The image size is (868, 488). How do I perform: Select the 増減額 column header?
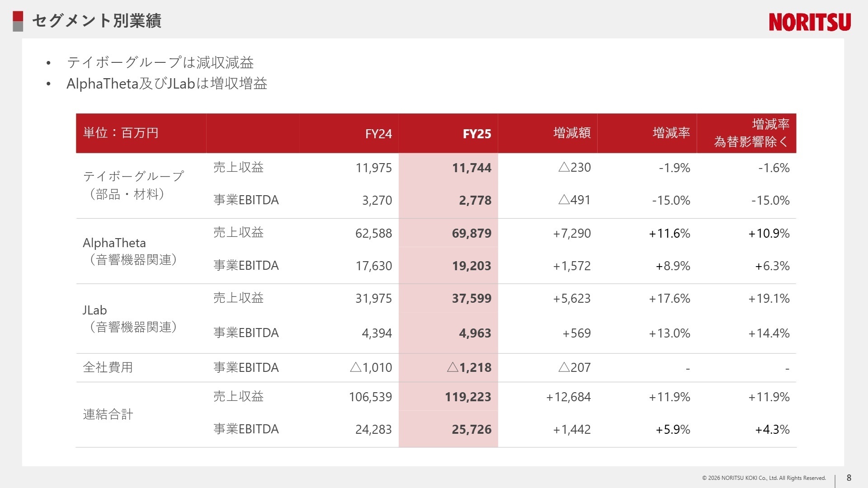click(571, 133)
